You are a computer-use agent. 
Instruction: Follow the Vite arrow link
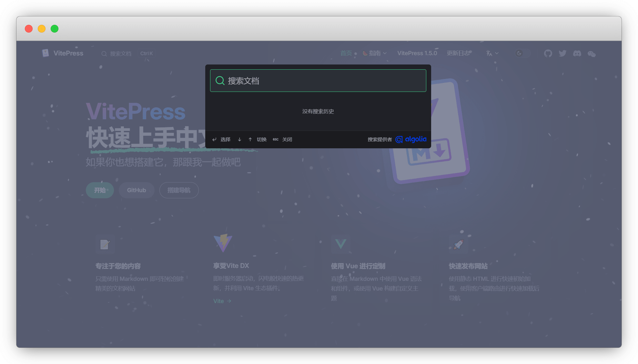[x=222, y=301]
